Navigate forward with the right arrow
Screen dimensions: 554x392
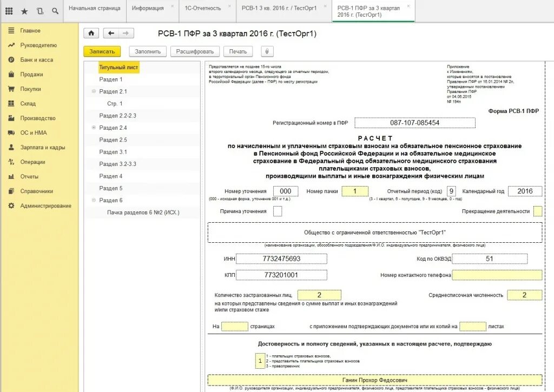pyautogui.click(x=126, y=33)
